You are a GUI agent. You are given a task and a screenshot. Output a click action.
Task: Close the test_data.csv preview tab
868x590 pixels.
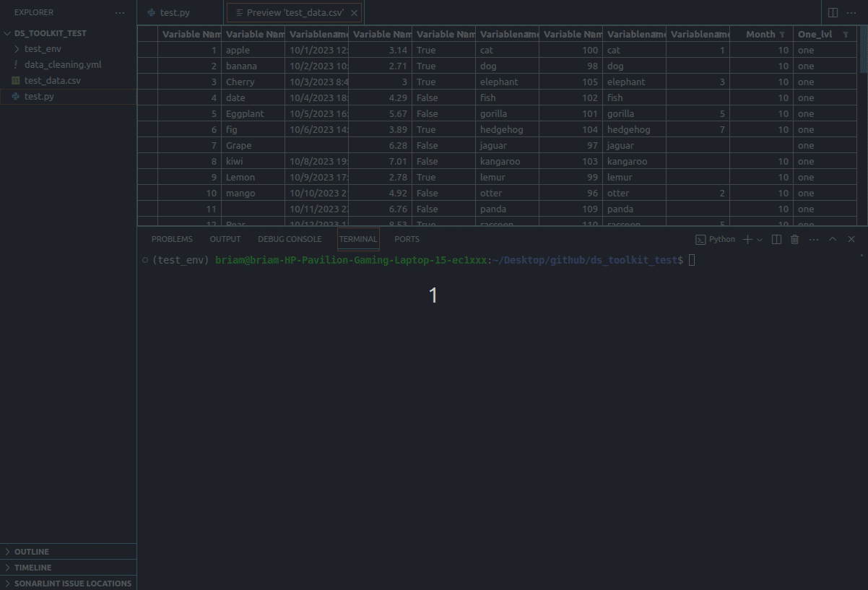pos(354,13)
